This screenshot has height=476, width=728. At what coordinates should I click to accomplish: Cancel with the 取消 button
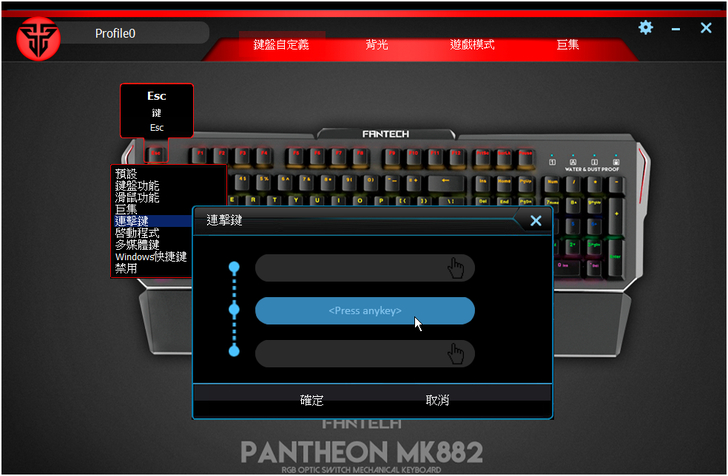(437, 400)
